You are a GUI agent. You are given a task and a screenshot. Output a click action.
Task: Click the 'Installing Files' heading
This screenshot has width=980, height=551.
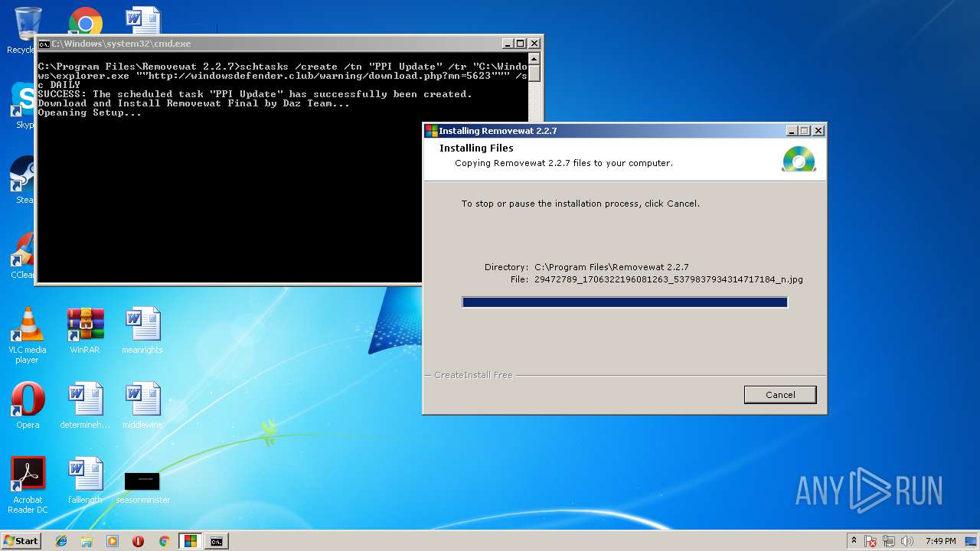(x=476, y=148)
